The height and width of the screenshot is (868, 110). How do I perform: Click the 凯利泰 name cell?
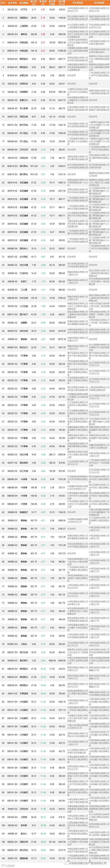tap(24, 826)
